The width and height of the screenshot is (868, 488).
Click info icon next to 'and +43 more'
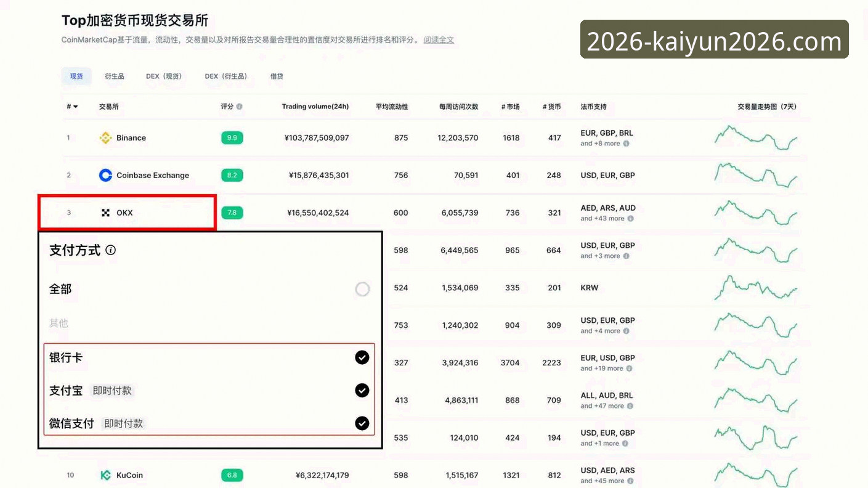point(630,219)
